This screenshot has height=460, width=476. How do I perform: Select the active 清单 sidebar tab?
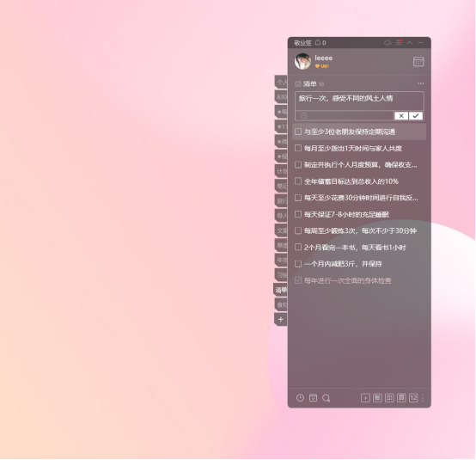[280, 290]
